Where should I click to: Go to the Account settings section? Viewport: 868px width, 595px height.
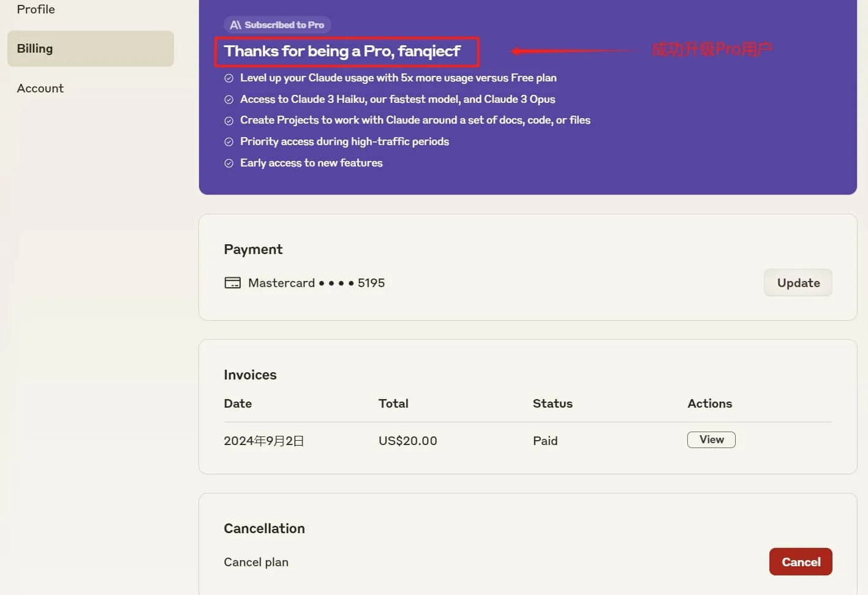[40, 88]
